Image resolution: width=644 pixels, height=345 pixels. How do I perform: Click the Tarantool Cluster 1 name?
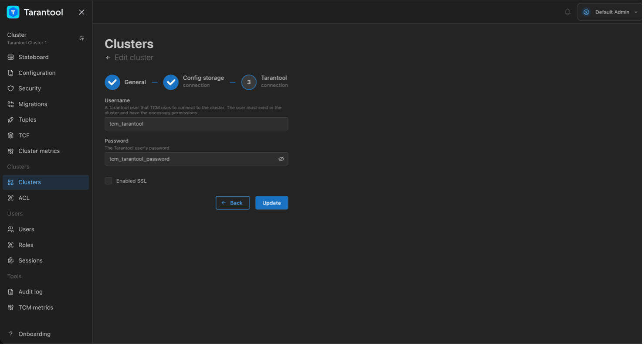click(27, 43)
